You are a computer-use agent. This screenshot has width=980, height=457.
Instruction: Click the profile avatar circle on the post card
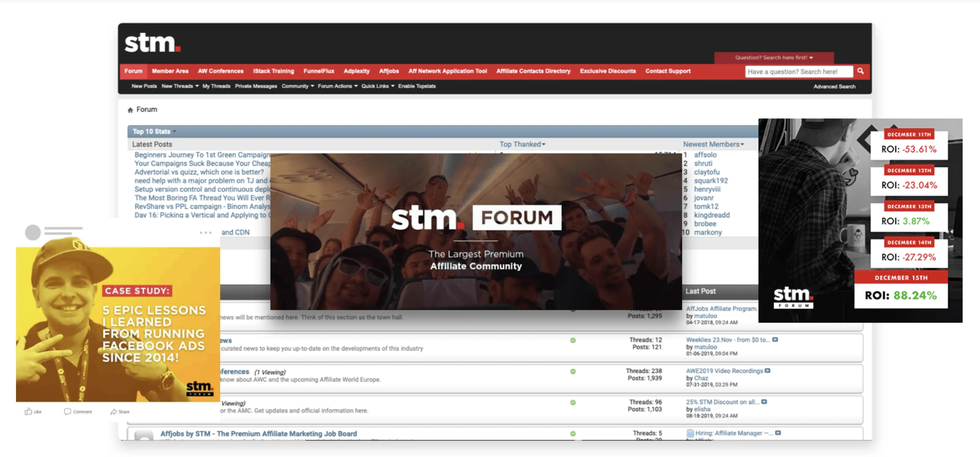[33, 232]
